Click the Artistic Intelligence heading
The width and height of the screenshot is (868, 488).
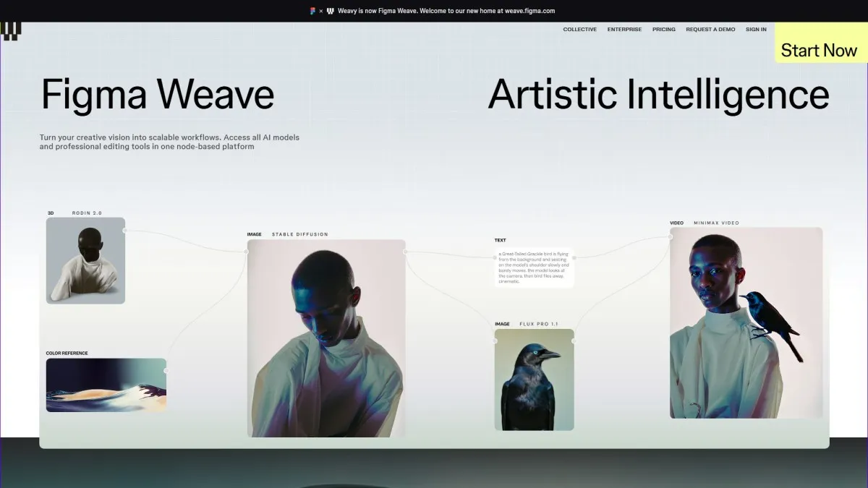[658, 95]
